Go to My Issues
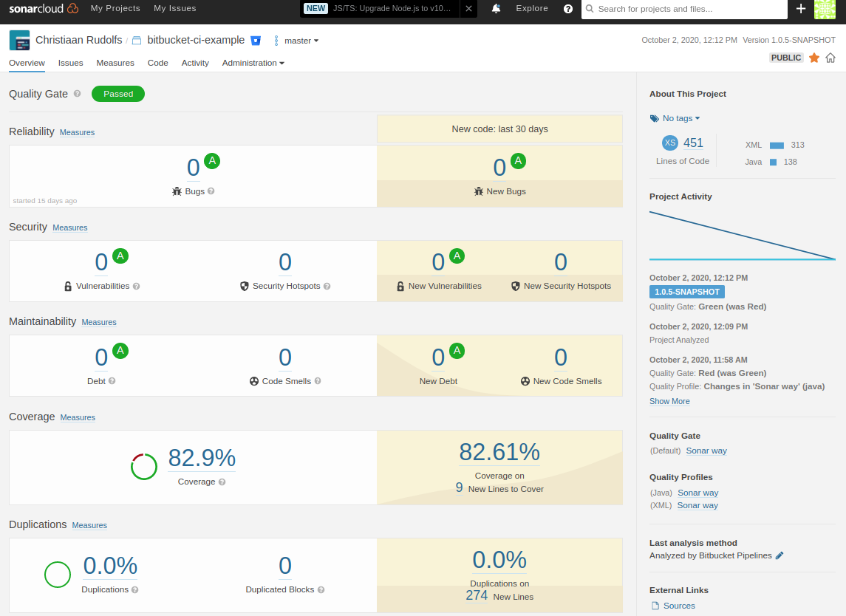Image resolution: width=846 pixels, height=616 pixels. tap(175, 9)
